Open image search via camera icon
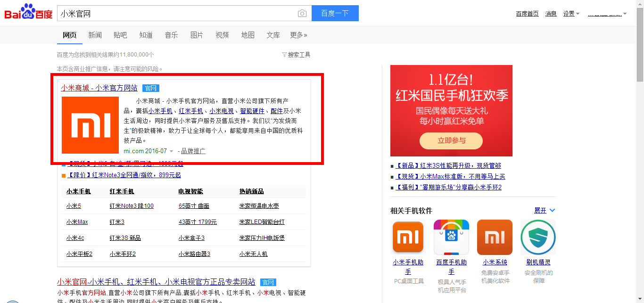The height and width of the screenshot is (303, 644). click(302, 13)
